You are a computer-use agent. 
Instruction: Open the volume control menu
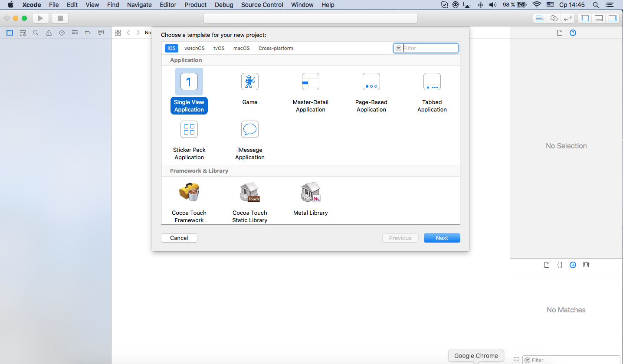tap(492, 5)
